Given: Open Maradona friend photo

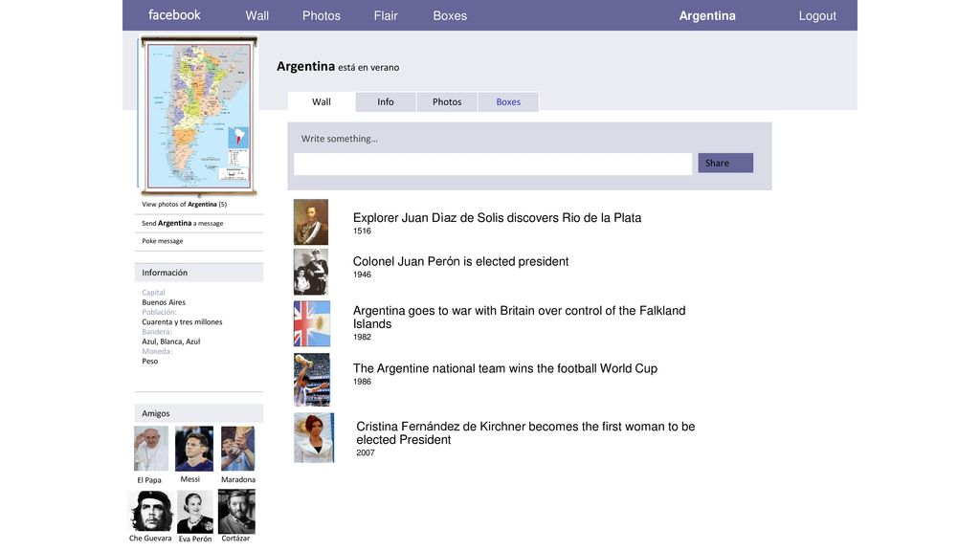Looking at the screenshot, I should (x=237, y=449).
